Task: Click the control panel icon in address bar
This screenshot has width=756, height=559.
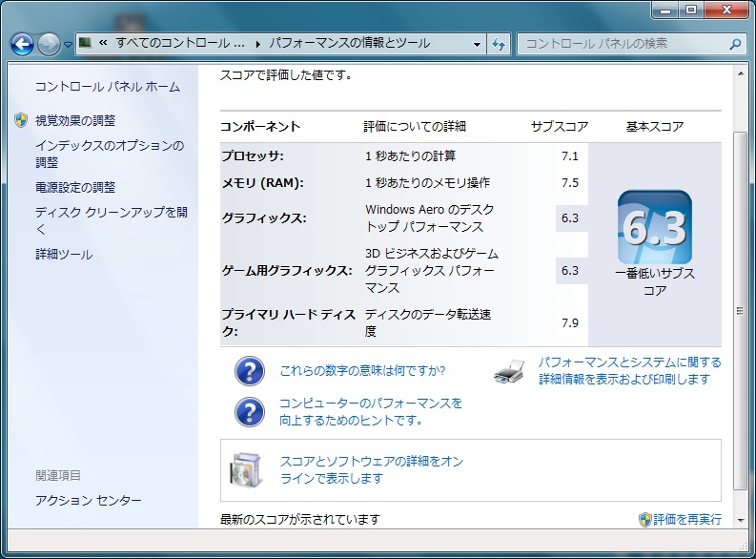Action: point(85,43)
